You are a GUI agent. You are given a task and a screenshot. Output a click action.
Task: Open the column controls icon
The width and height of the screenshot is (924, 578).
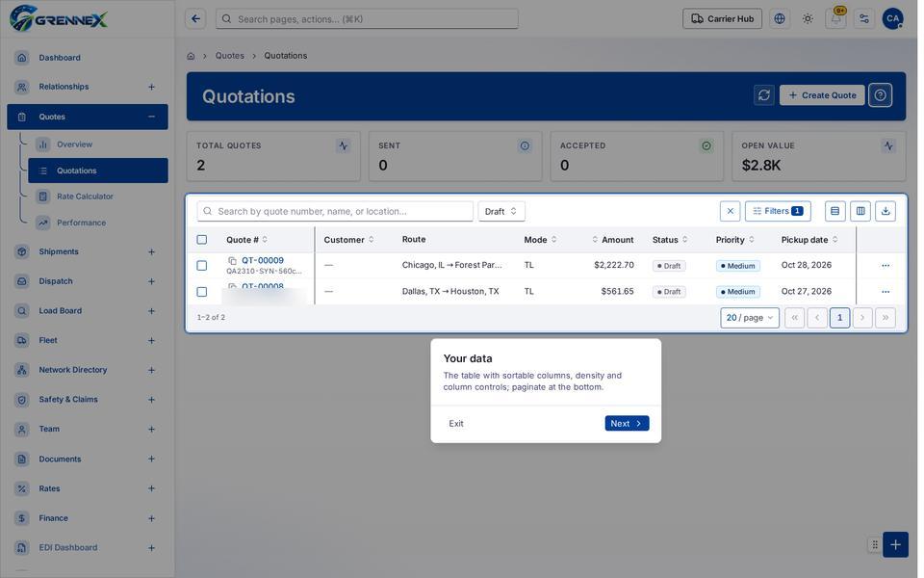(860, 211)
